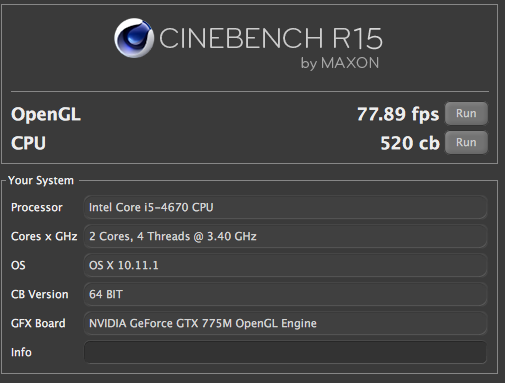Select the Cores x GHz value field
Screen dimensions: 505x383
click(285, 236)
